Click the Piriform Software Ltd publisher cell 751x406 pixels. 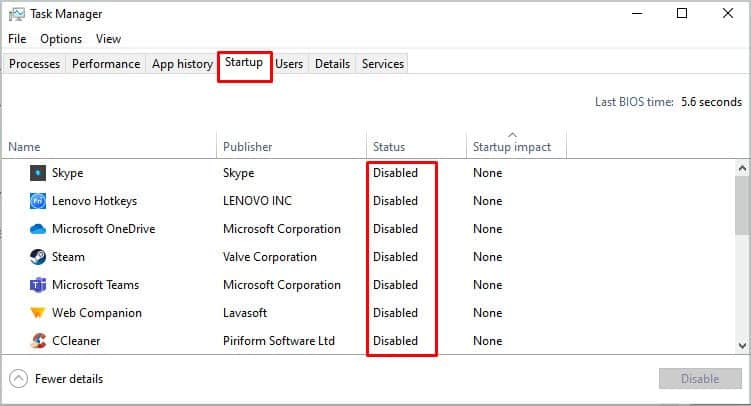click(279, 341)
